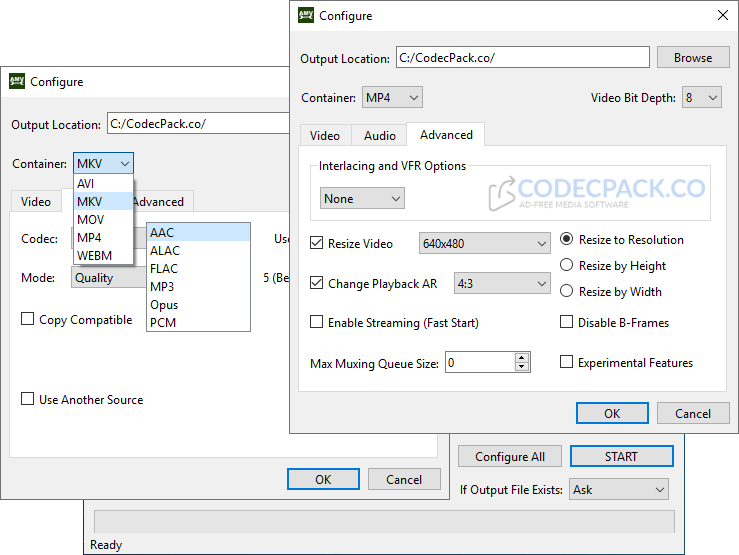Click OK in the back Configure dialog
This screenshot has width=739, height=555.
coord(323,479)
